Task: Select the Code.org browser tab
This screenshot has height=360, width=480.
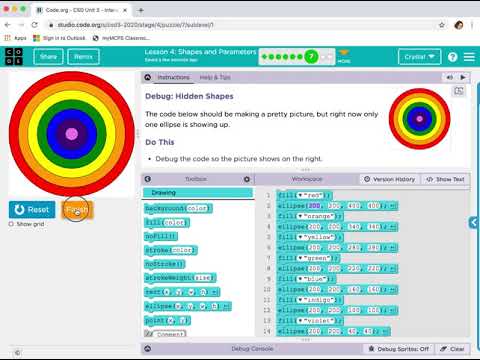Action: pos(81,10)
